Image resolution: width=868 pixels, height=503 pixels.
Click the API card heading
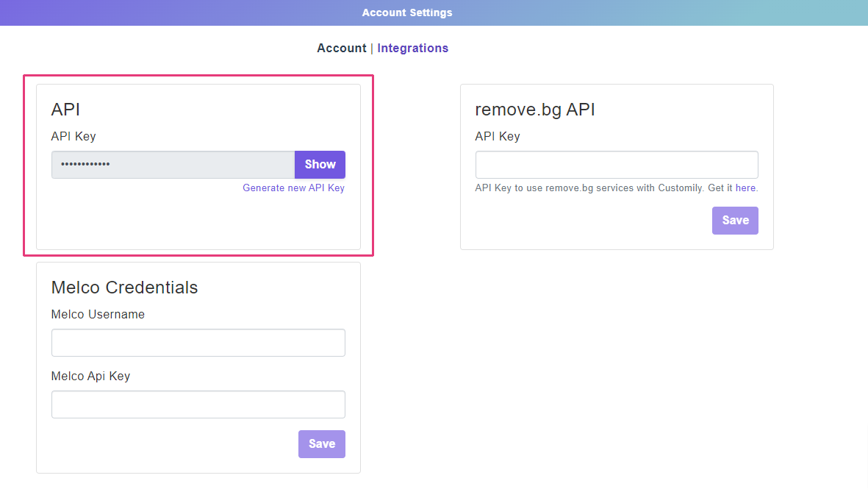click(65, 110)
